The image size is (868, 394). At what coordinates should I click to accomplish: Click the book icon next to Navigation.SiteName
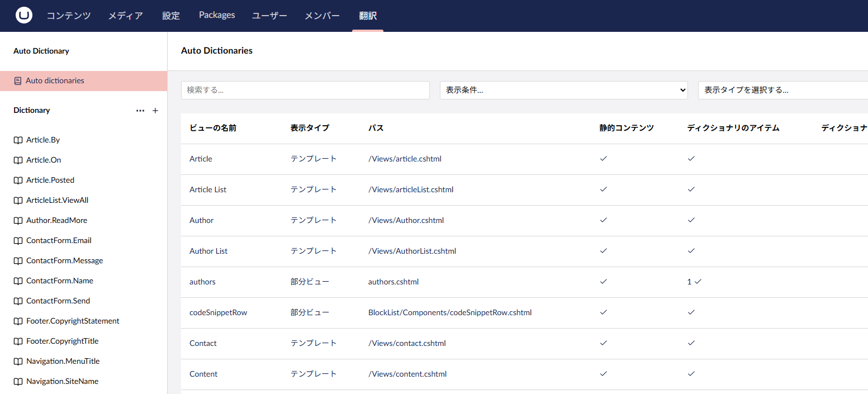[18, 382]
